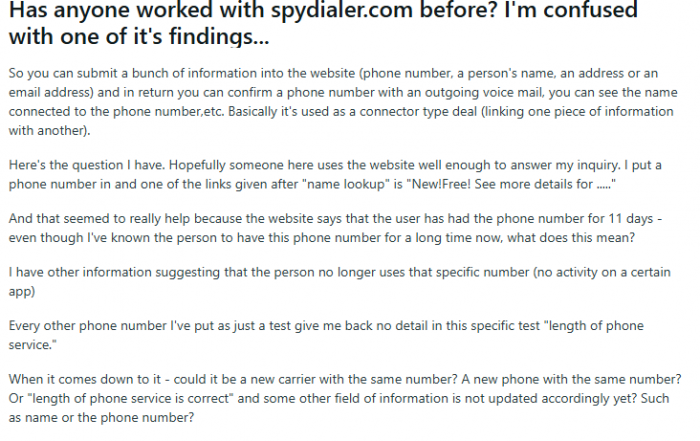Click the text "no activity on a certain"
Image resolution: width=700 pixels, height=441 pixels.
[x=604, y=272]
